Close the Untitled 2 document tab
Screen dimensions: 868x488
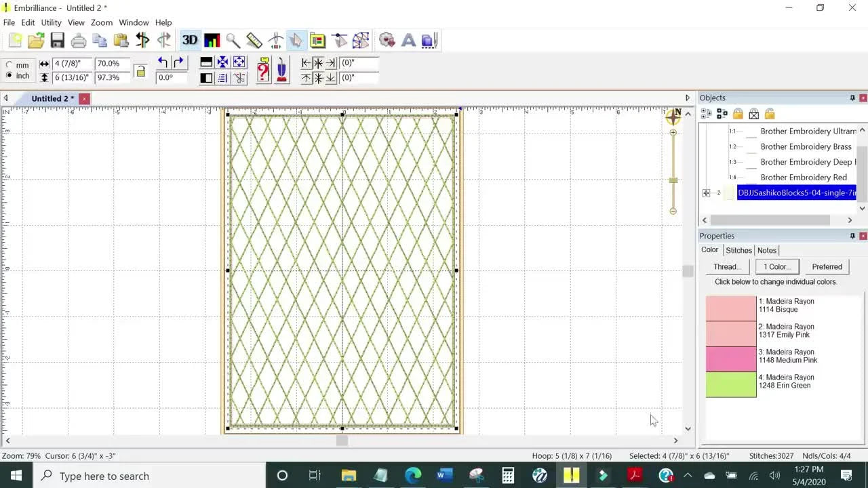[84, 99]
